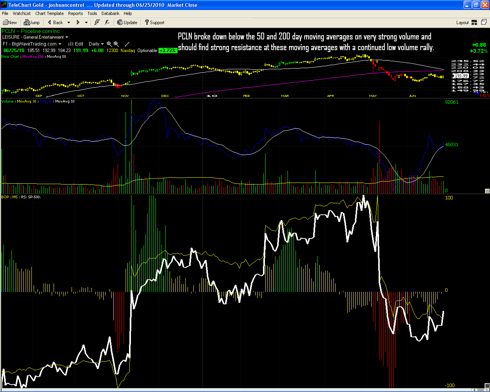Toggle the small panel square at volume pane corner
Viewport: 490px width, 392px height.
point(487,191)
